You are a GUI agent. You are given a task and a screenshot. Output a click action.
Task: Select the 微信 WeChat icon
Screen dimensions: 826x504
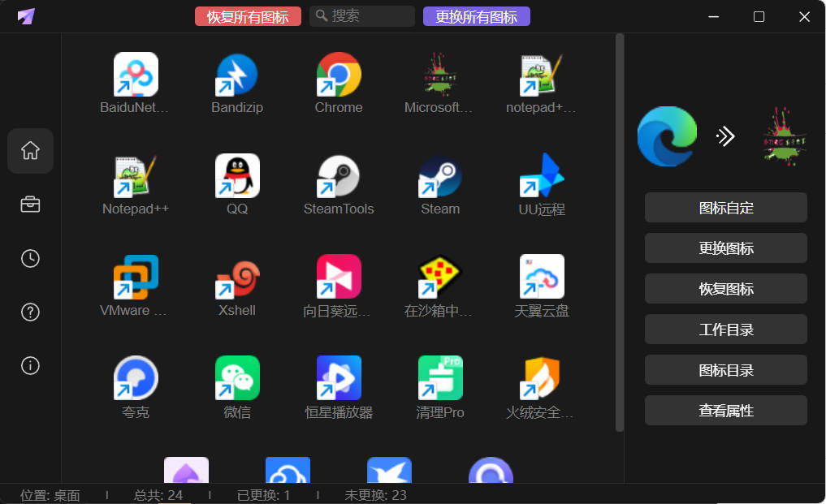(236, 379)
